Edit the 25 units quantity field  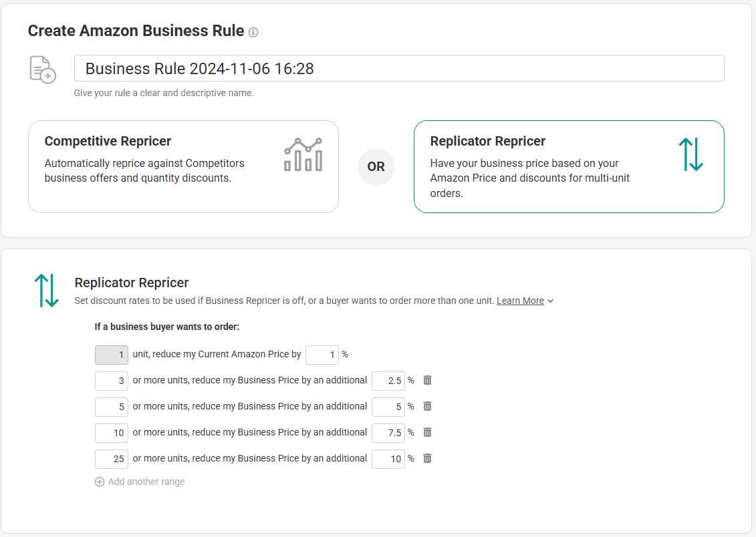pos(112,459)
